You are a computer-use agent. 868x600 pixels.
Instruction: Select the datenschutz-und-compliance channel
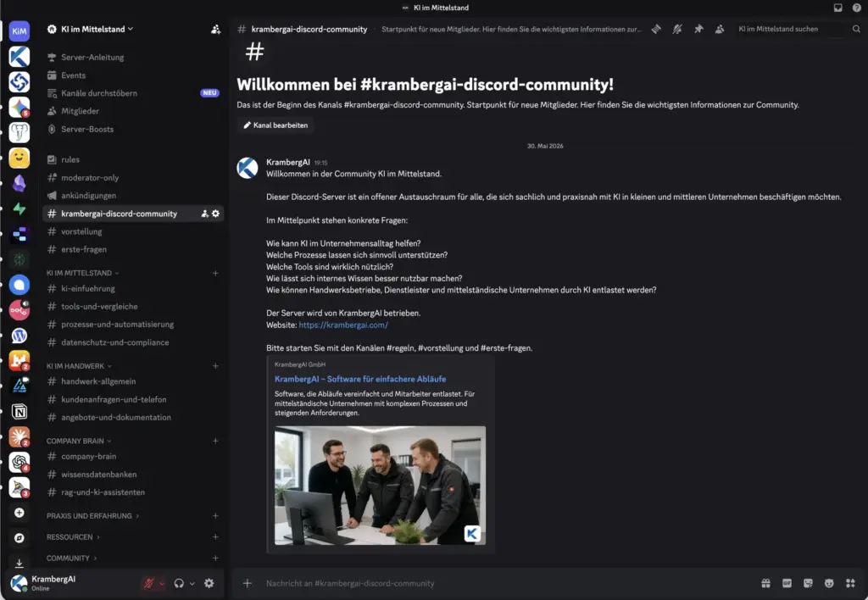point(133,342)
